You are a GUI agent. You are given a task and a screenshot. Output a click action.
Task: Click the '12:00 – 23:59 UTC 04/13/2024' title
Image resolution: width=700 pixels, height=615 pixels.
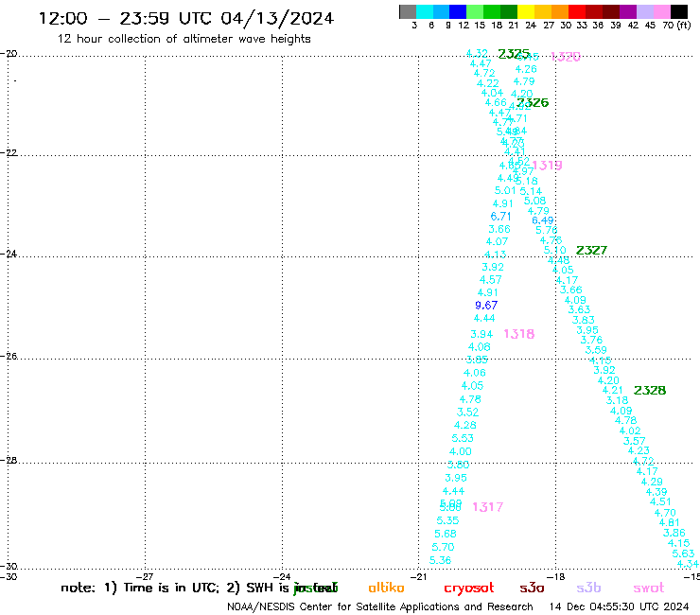point(186,18)
